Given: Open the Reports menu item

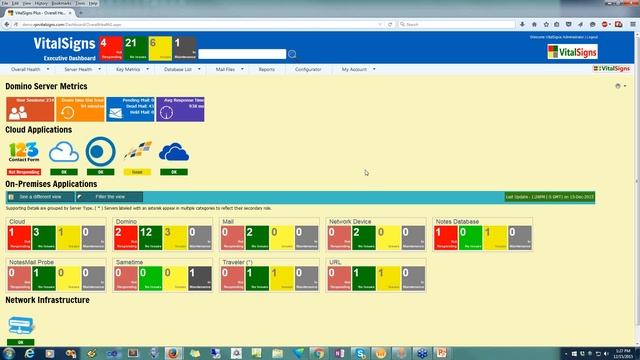Looking at the screenshot, I should (x=267, y=69).
